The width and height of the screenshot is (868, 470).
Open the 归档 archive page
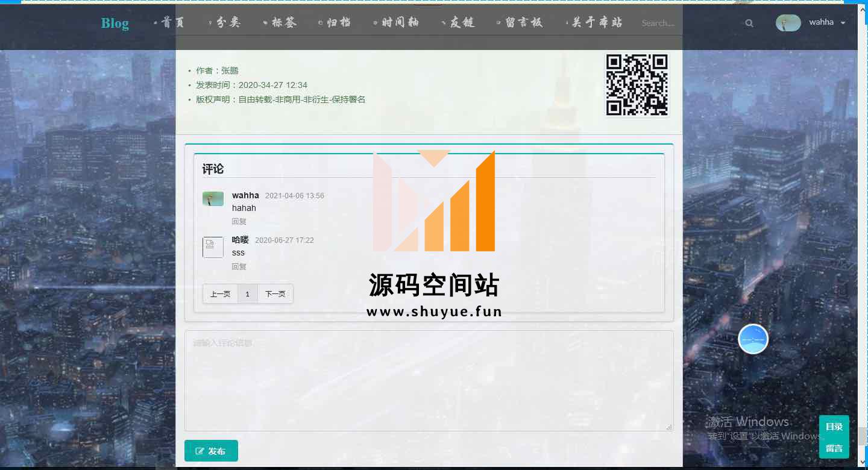pyautogui.click(x=335, y=22)
